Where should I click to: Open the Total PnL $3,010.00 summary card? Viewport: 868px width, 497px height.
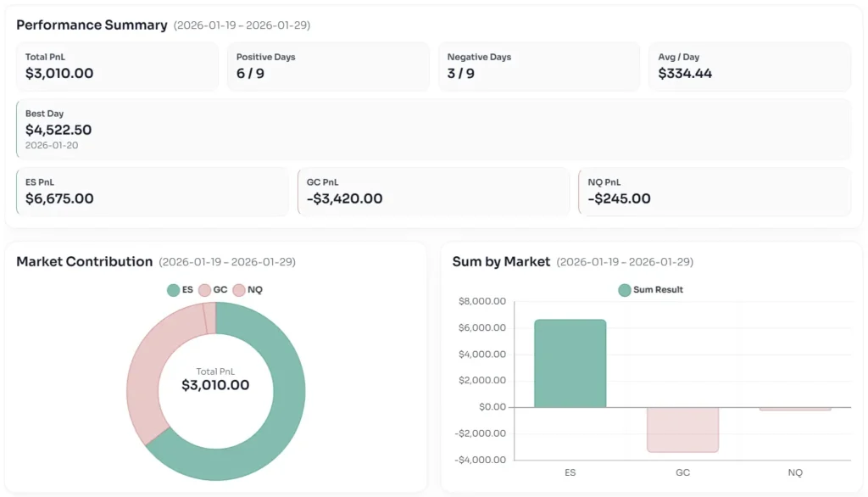(117, 66)
